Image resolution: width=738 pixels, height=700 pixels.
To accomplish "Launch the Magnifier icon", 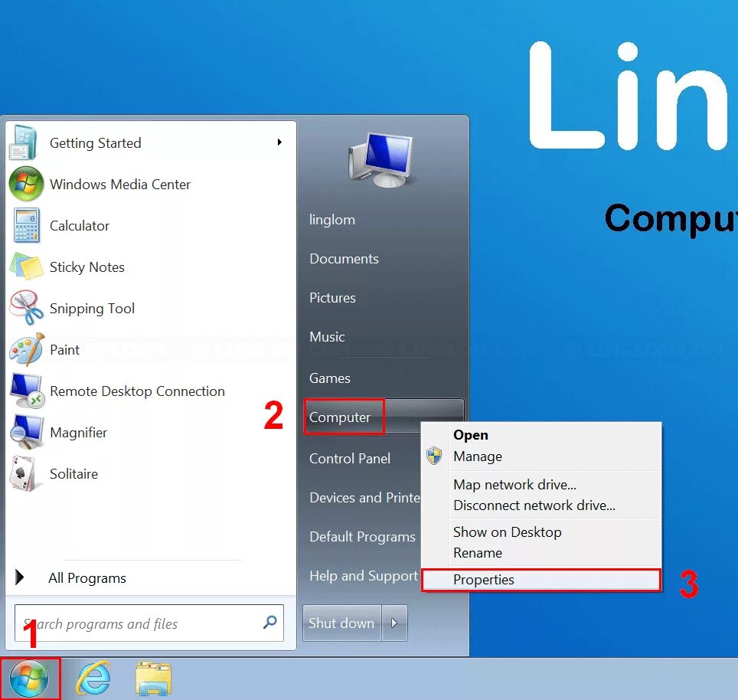I will click(x=27, y=432).
